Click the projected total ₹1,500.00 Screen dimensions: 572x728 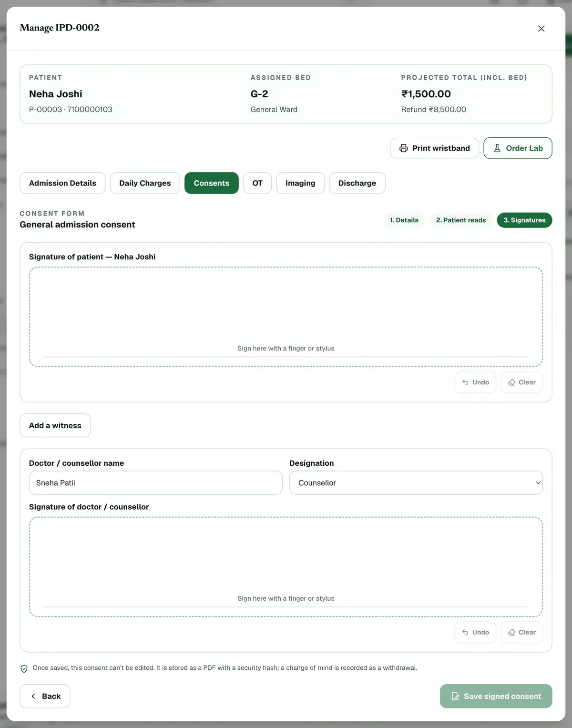tap(426, 94)
